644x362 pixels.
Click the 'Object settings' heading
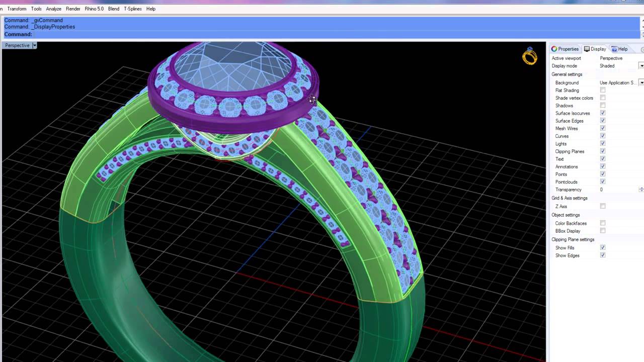click(x=566, y=215)
